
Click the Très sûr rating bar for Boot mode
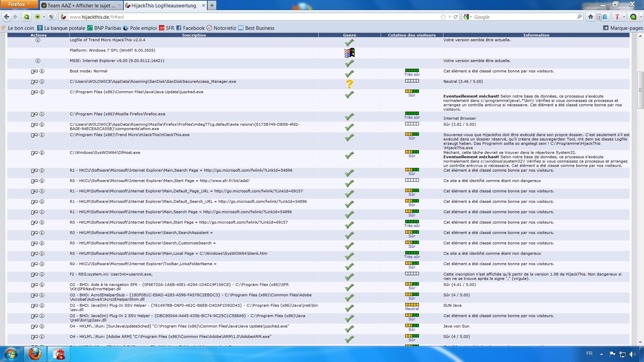point(412,71)
